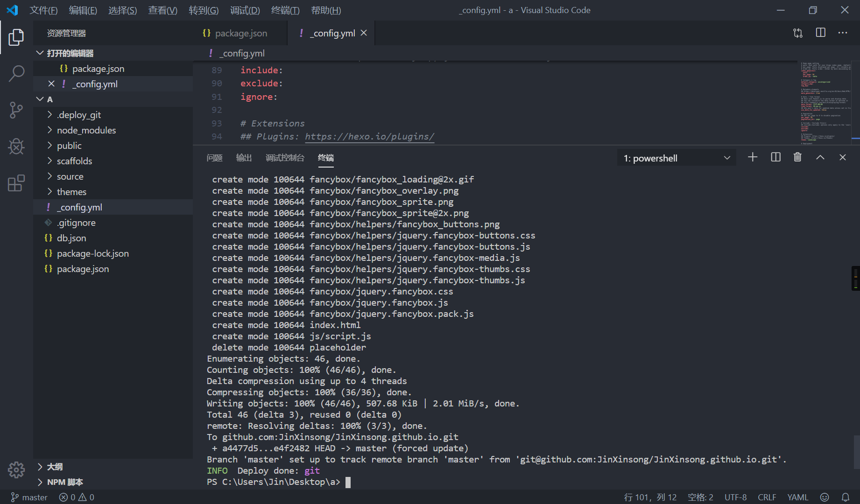Toggle the notifications bell in status bar

click(846, 497)
